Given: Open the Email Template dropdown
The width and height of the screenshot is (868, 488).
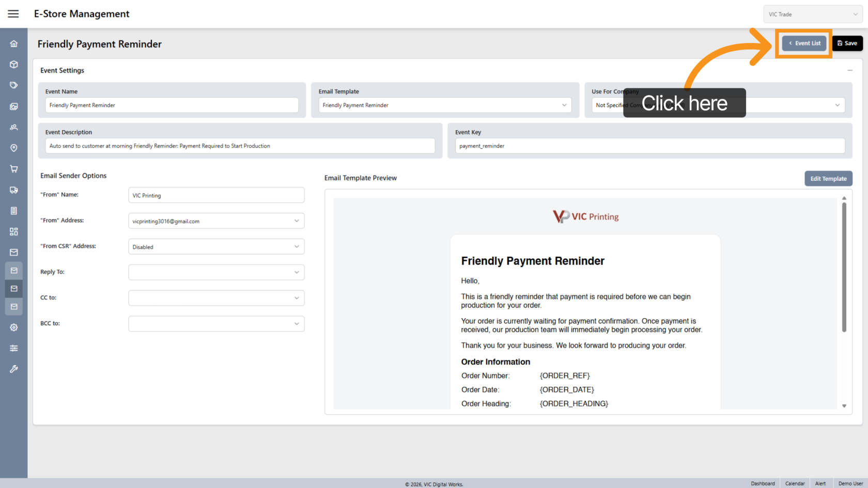Looking at the screenshot, I should 445,105.
